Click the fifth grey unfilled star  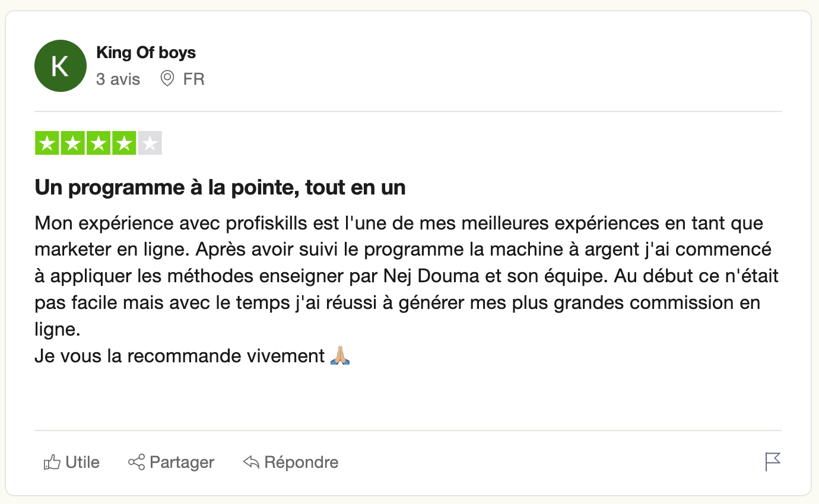click(x=150, y=143)
